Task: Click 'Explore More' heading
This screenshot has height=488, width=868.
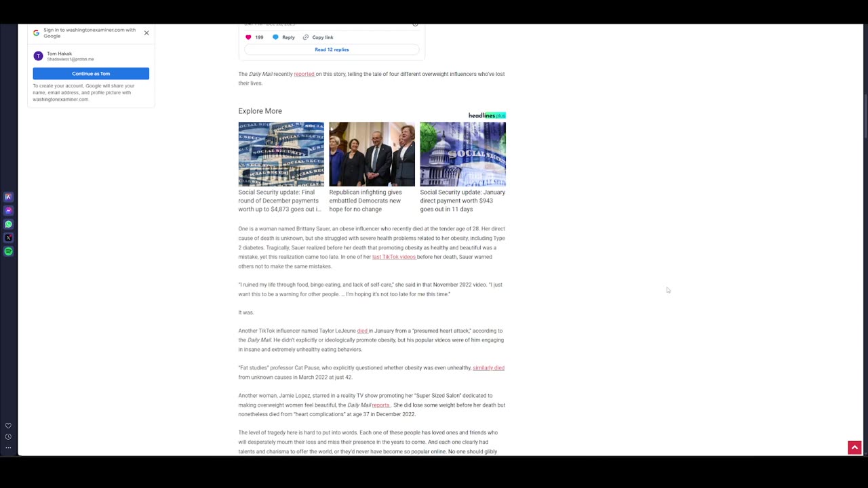Action: (260, 111)
